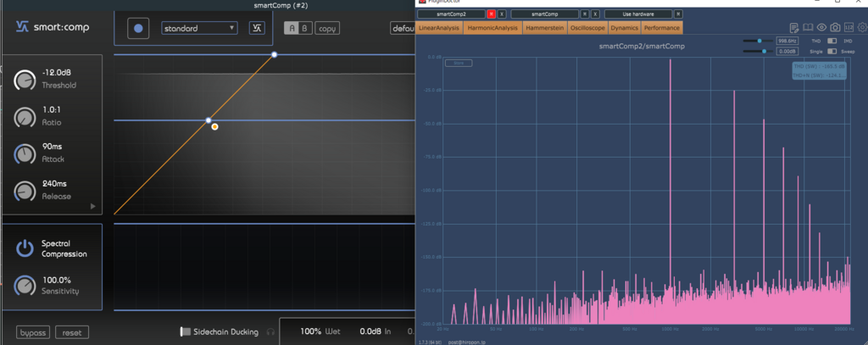
Task: Click the frequency slider near 998.6Hz
Action: pos(758,41)
